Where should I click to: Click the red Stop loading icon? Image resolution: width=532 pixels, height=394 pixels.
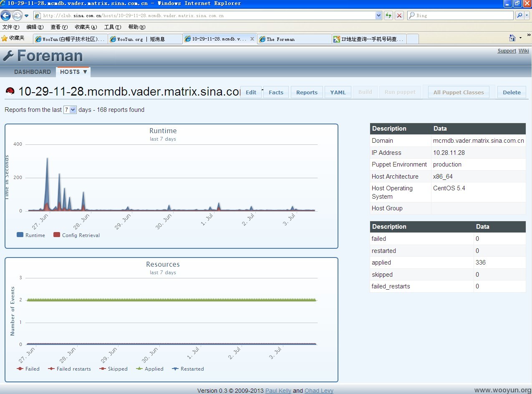pyautogui.click(x=399, y=15)
